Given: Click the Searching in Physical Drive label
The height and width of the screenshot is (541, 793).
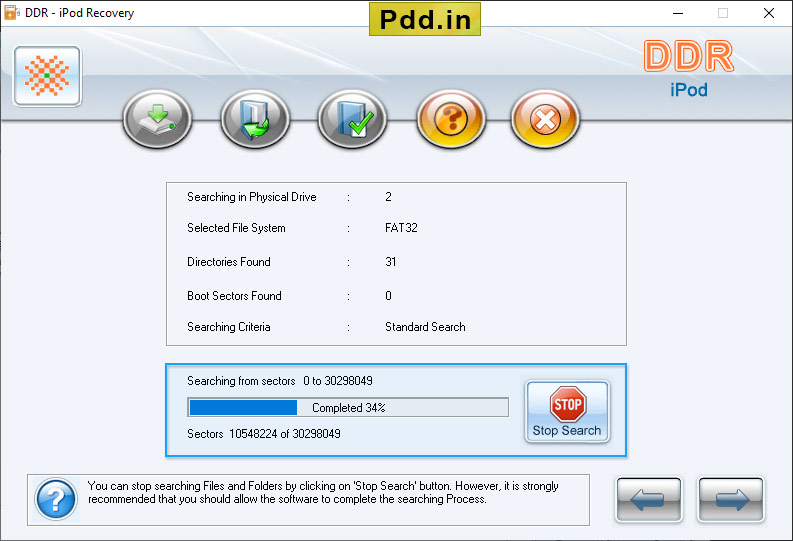Looking at the screenshot, I should click(x=252, y=197).
